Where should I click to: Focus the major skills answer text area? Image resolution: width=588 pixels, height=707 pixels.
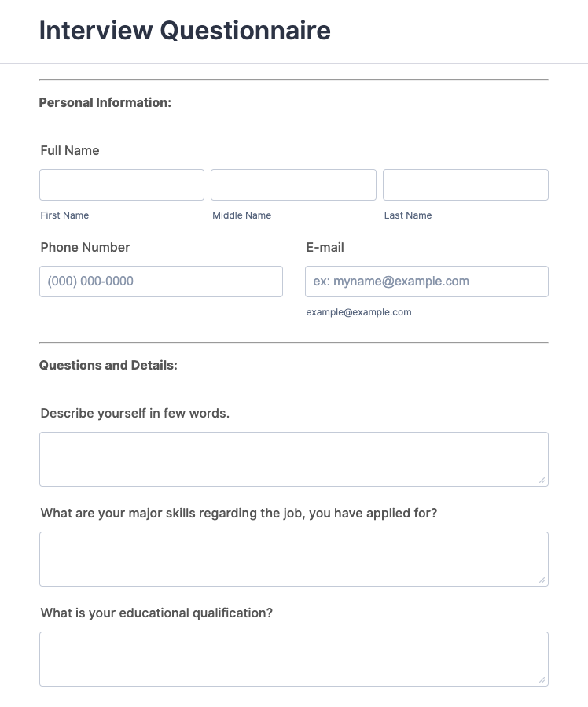(x=293, y=559)
